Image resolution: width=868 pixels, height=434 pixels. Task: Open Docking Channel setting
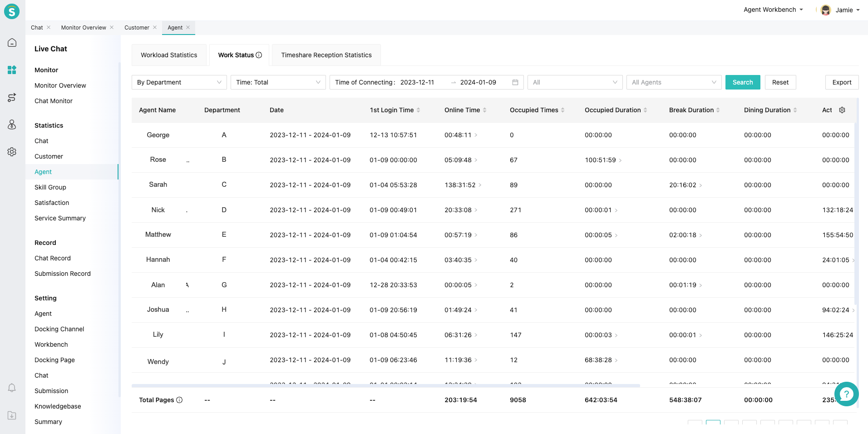pyautogui.click(x=59, y=329)
